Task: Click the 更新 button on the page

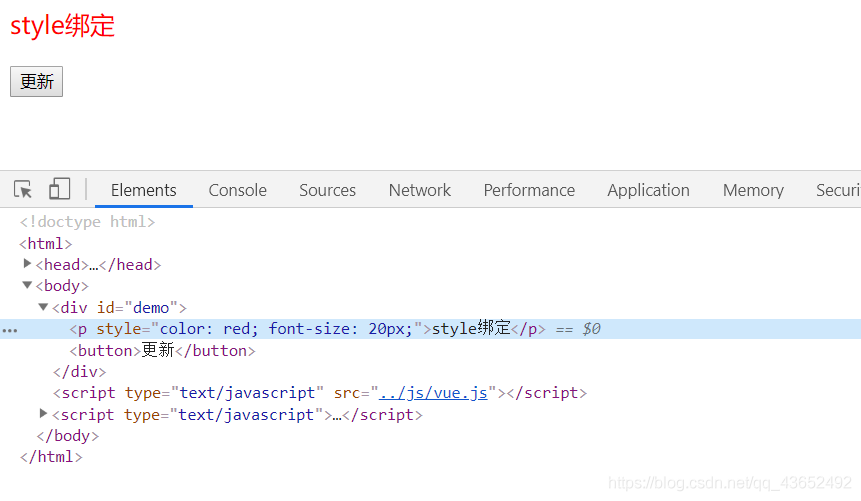Action: coord(36,81)
